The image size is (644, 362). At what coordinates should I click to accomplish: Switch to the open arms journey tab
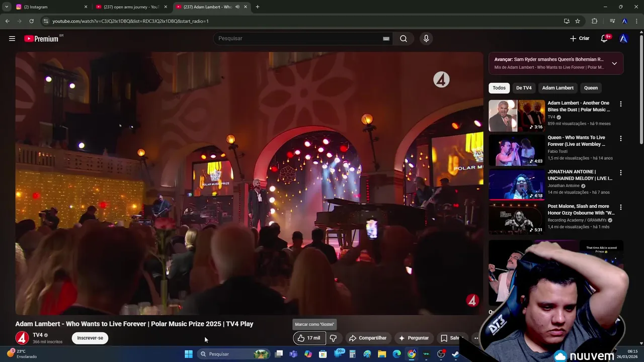[131, 7]
